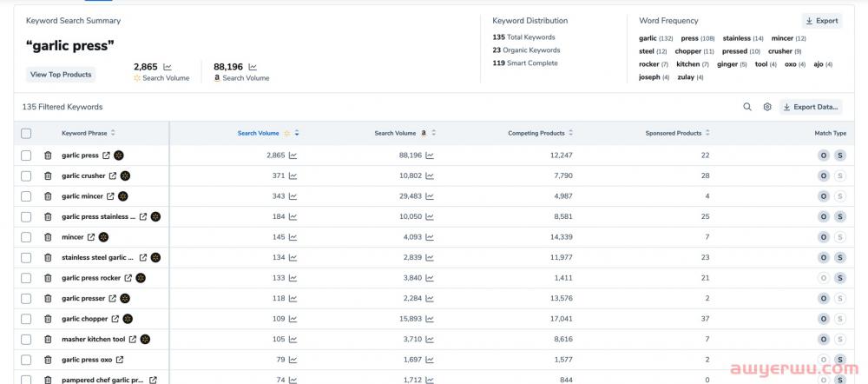Click word frequency term ginger (5)

732,64
